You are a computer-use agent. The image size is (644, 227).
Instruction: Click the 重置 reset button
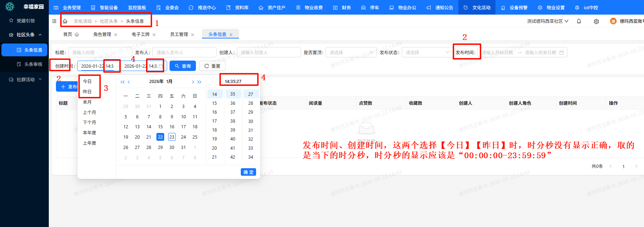pyautogui.click(x=212, y=66)
